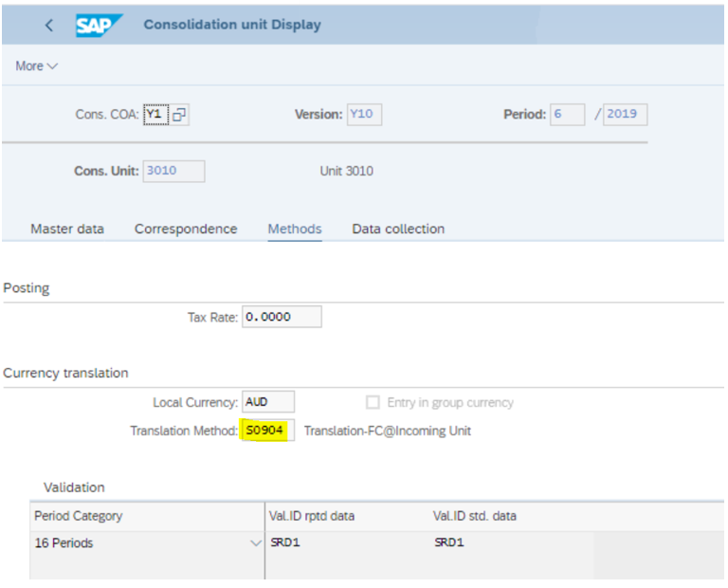728x588 pixels.
Task: Switch to Master data tab
Action: (x=67, y=229)
